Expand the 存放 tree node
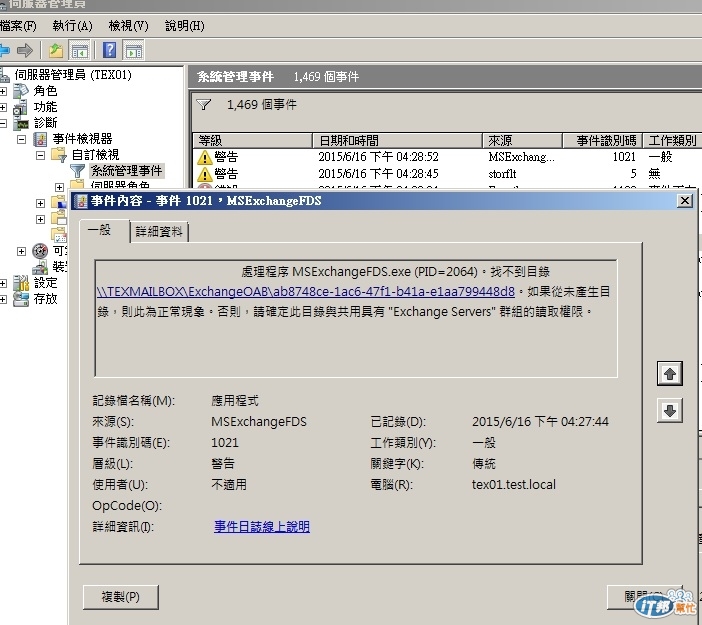The width and height of the screenshot is (702, 625). (x=3, y=300)
